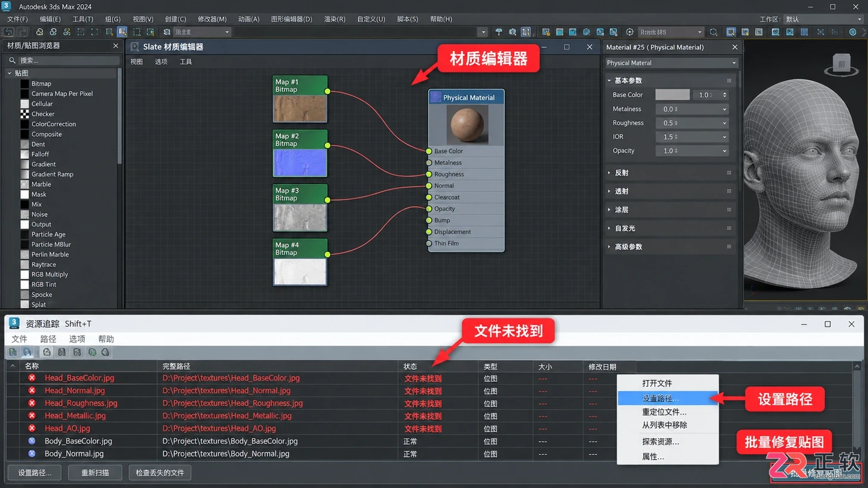Click blue status icon beside Body_Normal.jpg
Image resolution: width=868 pixels, height=488 pixels.
pyautogui.click(x=32, y=454)
